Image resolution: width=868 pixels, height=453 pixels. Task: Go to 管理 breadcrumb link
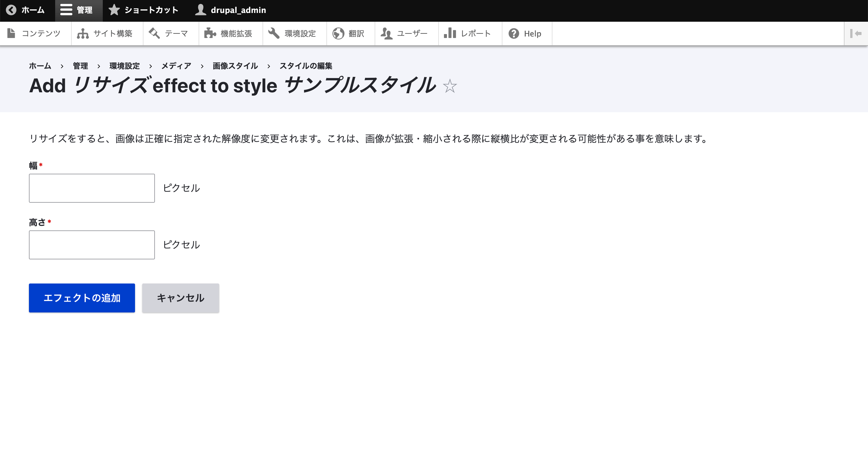80,66
